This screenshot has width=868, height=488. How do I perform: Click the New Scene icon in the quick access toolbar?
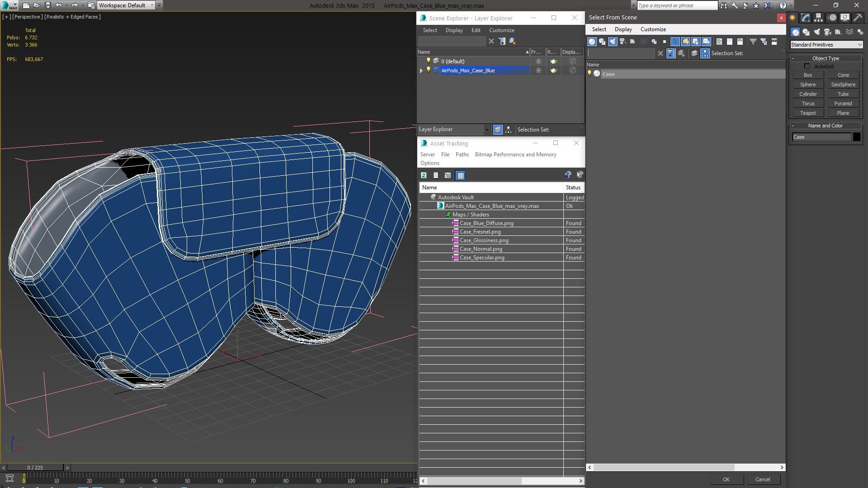click(26, 5)
